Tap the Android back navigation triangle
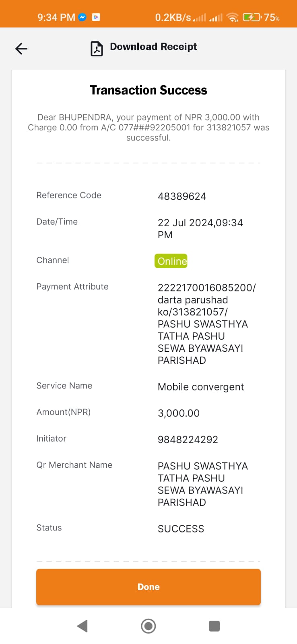This screenshot has width=297, height=644. 82,626
